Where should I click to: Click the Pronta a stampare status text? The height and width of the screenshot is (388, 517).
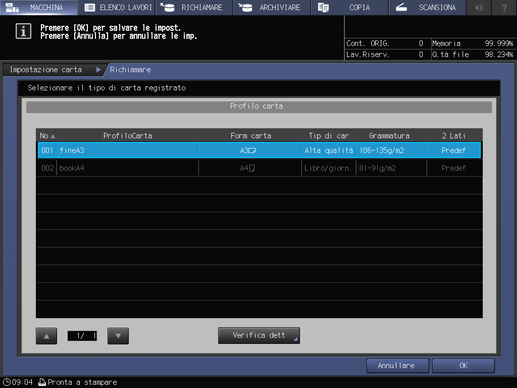click(82, 382)
